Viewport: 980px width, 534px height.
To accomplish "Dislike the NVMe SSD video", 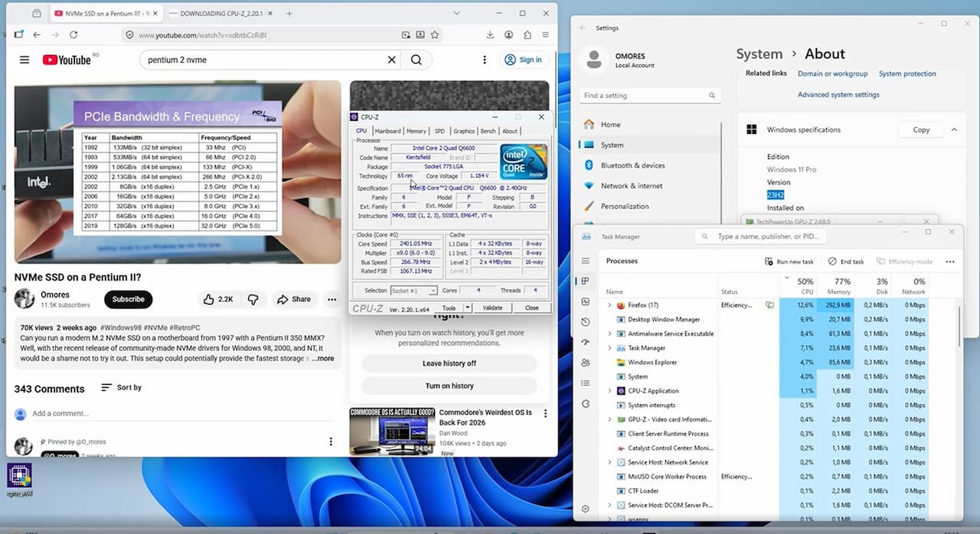I will pos(253,299).
